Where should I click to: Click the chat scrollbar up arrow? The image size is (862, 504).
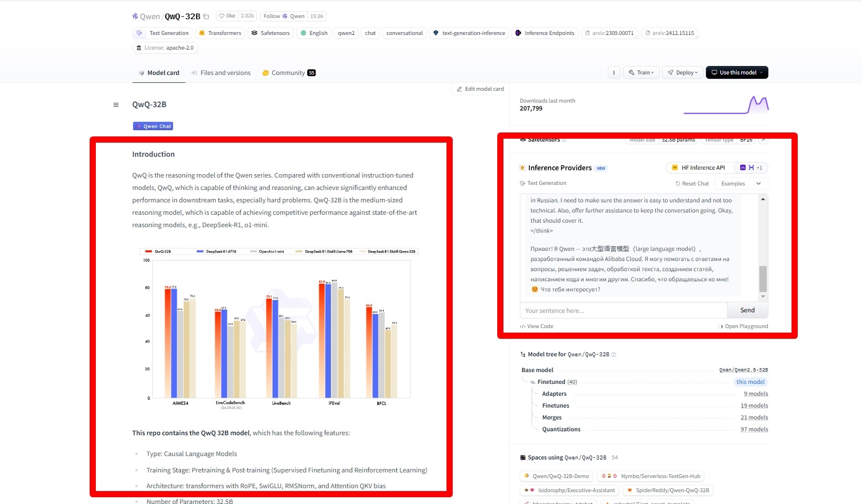pos(763,199)
